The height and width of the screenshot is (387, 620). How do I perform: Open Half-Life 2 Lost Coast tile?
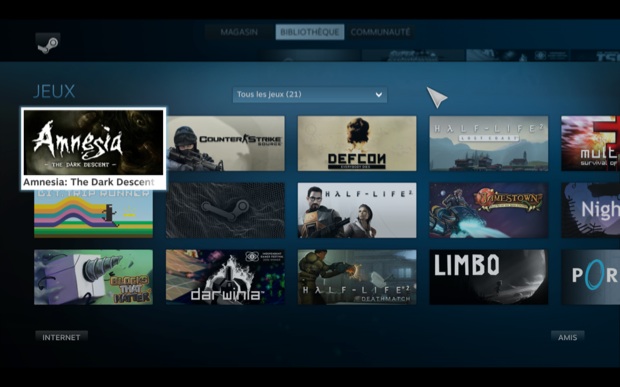coord(489,143)
